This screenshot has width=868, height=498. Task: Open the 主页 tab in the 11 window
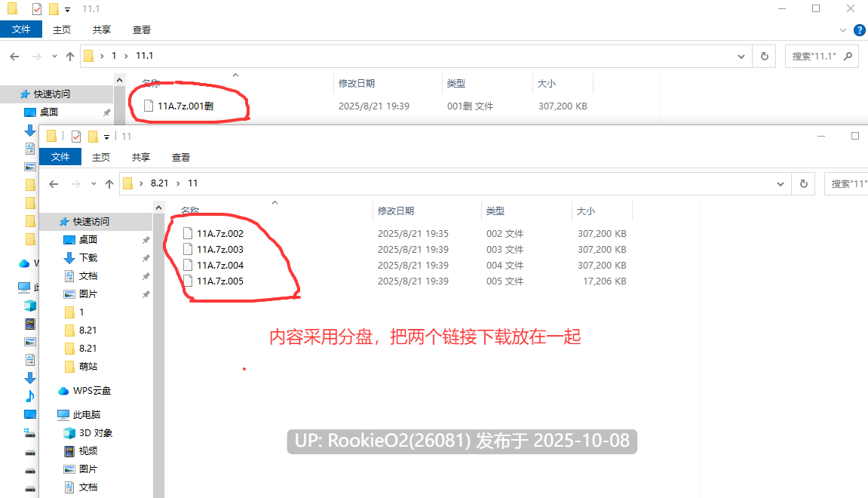coord(101,157)
